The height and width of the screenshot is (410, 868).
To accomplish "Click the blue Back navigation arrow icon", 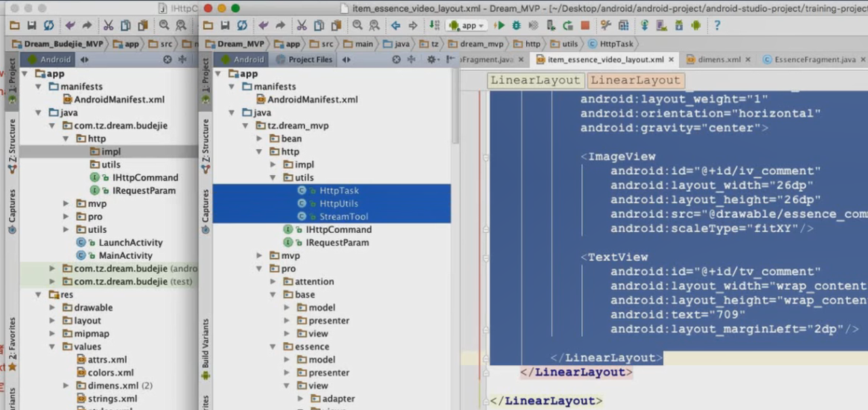I will (x=395, y=26).
